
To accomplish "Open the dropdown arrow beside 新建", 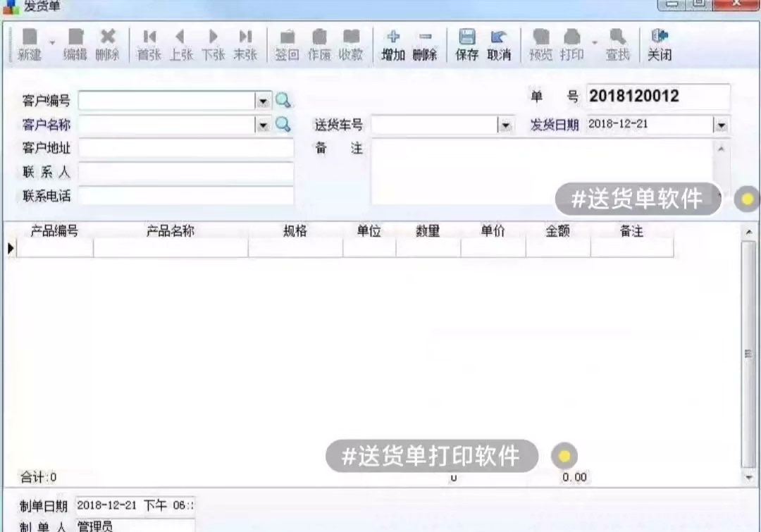I will tap(52, 43).
